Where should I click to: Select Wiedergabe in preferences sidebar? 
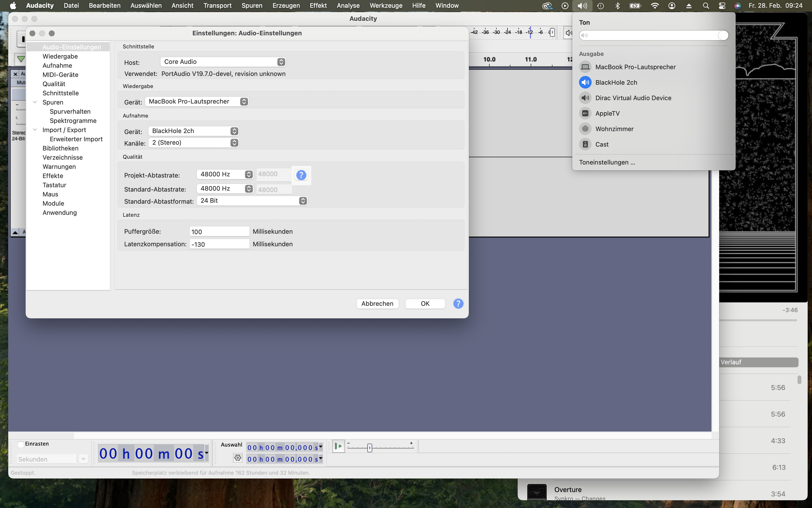click(x=60, y=56)
